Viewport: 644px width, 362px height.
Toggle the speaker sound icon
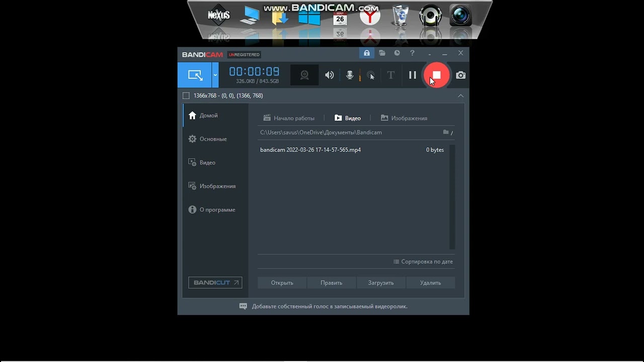click(x=330, y=75)
